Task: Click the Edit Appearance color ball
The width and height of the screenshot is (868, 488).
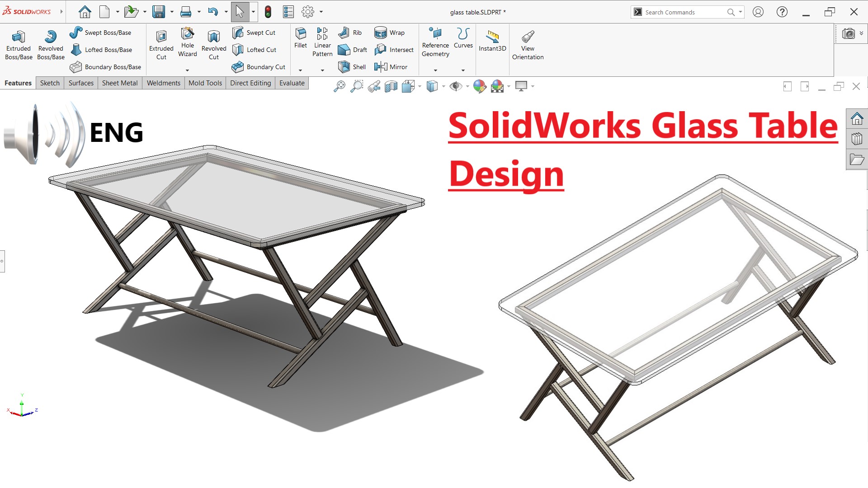Action: click(x=480, y=86)
